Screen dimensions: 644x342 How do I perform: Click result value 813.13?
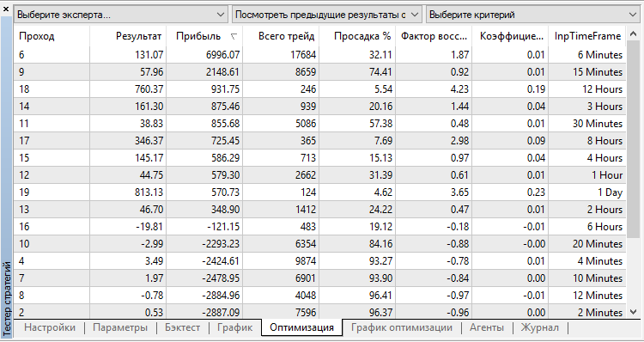[x=149, y=192]
